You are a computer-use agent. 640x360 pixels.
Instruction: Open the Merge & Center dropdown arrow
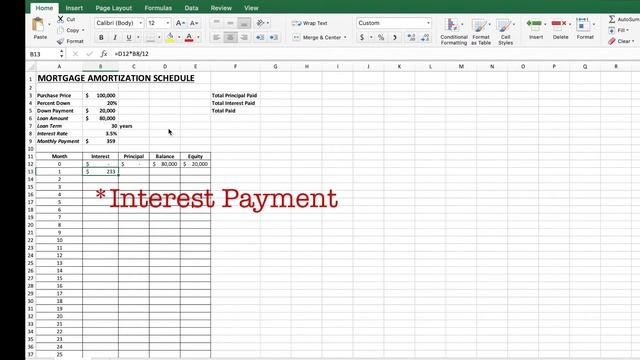click(345, 38)
